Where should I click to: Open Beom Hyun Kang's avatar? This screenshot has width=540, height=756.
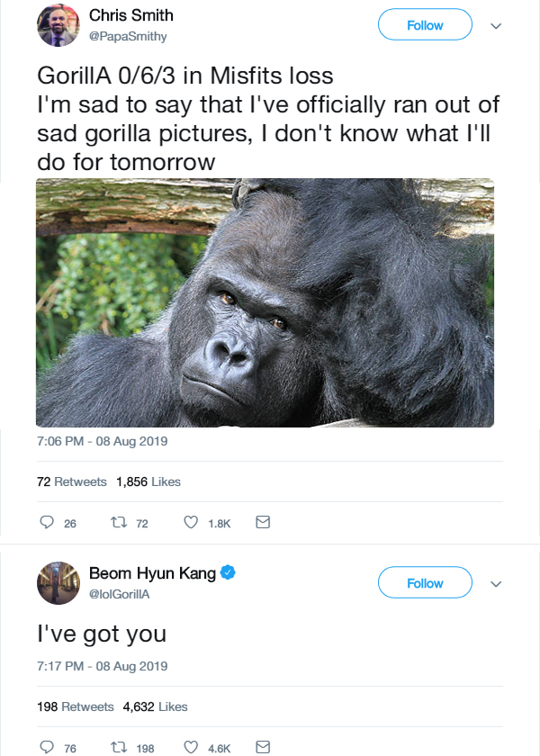tap(58, 583)
